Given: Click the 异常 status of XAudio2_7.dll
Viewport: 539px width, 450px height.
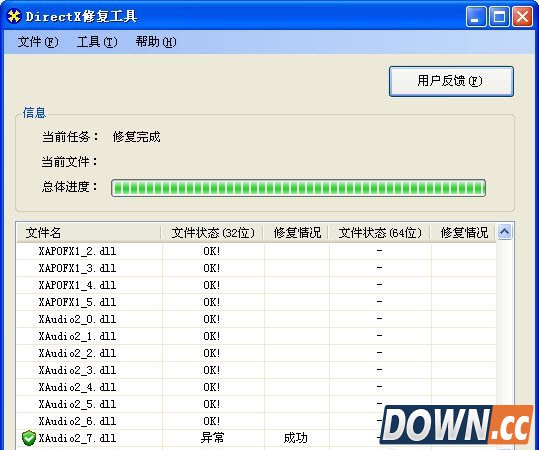Looking at the screenshot, I should click(x=212, y=438).
